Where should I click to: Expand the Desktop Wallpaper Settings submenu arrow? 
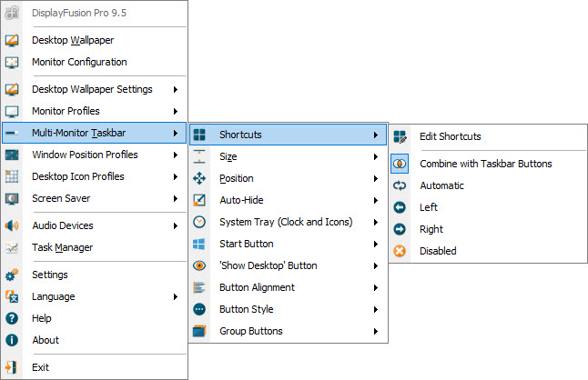176,89
